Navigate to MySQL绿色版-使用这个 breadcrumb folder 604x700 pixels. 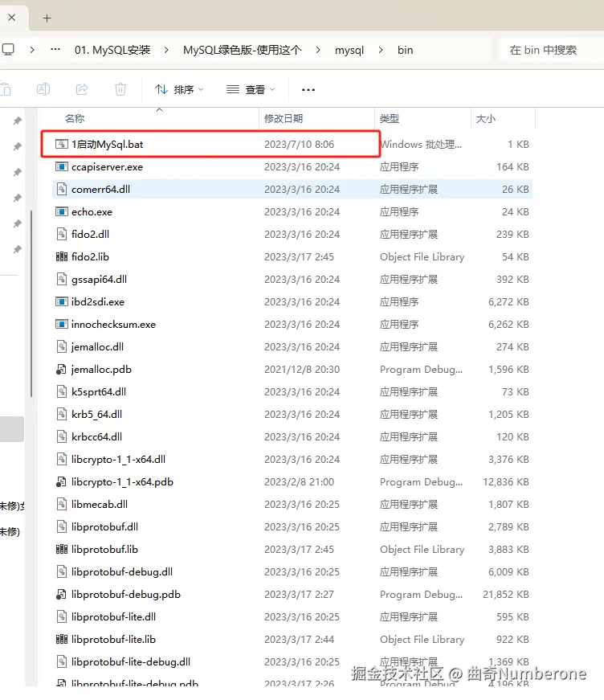pos(243,50)
